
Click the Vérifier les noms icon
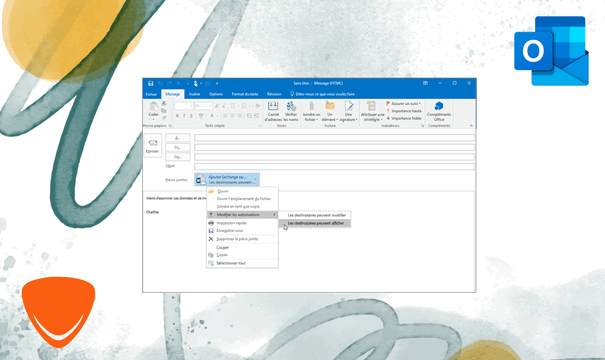point(291,106)
